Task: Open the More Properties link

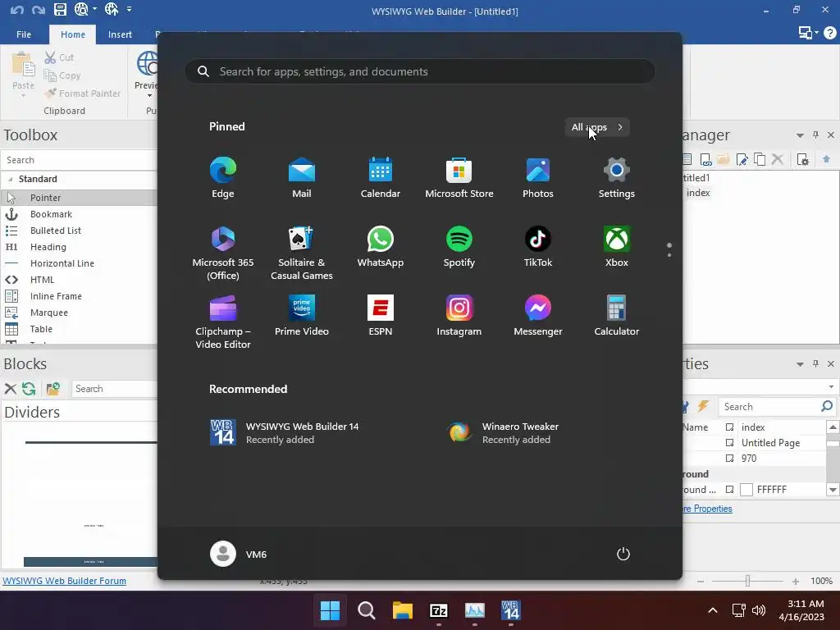Action: pos(708,509)
